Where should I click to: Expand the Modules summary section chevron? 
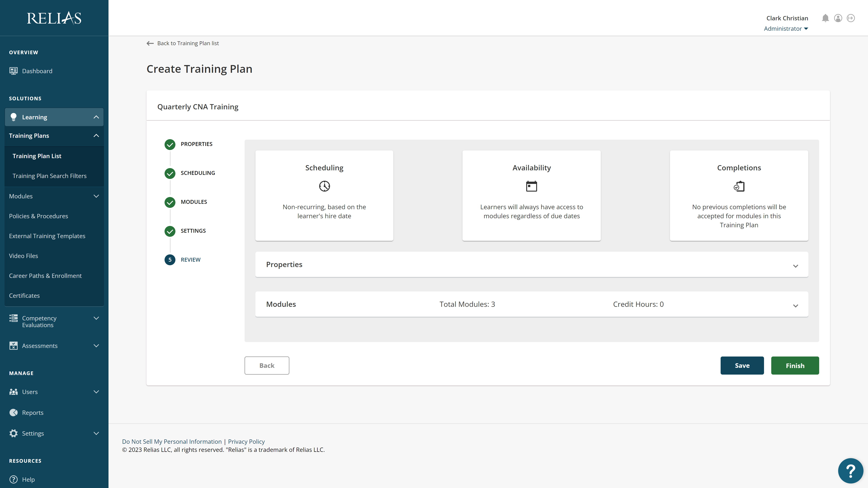pos(796,306)
